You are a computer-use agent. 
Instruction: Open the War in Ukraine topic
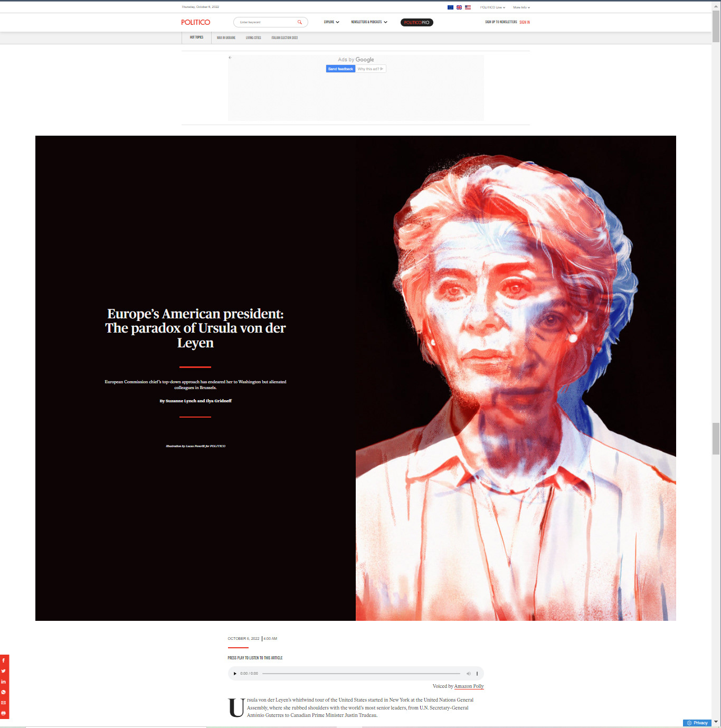(x=226, y=38)
